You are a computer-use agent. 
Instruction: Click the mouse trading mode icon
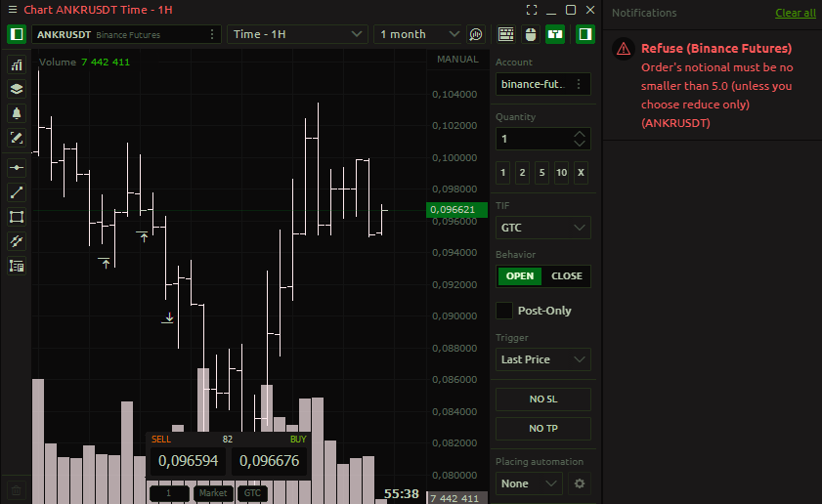531,34
